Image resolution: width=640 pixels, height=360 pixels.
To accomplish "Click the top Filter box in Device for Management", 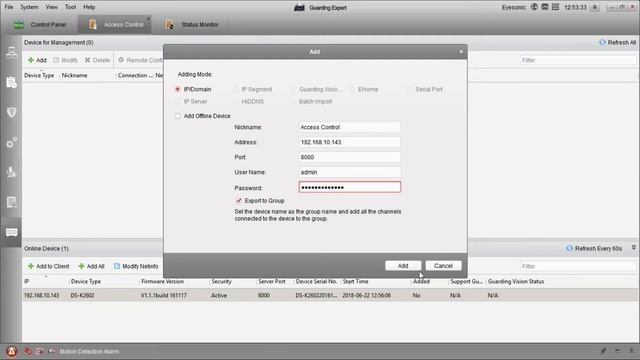I will (x=578, y=60).
